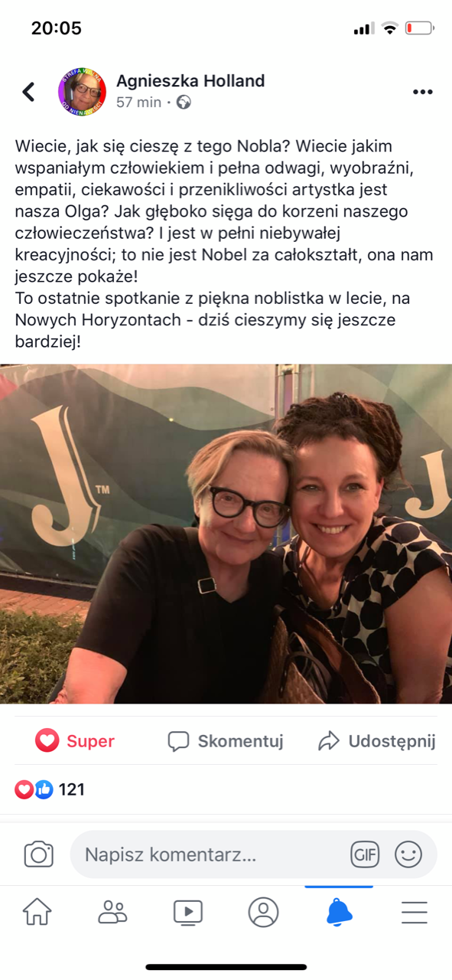This screenshot has height=980, width=452.
Task: Open the posted photo full screen
Action: tap(226, 534)
